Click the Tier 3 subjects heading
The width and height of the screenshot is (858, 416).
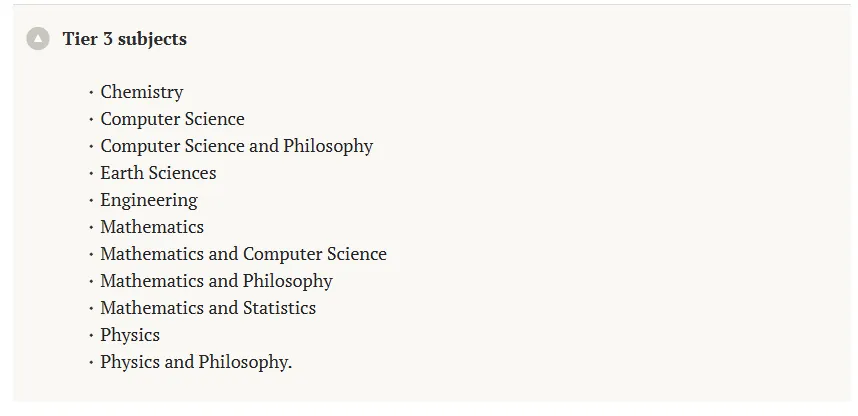(124, 39)
